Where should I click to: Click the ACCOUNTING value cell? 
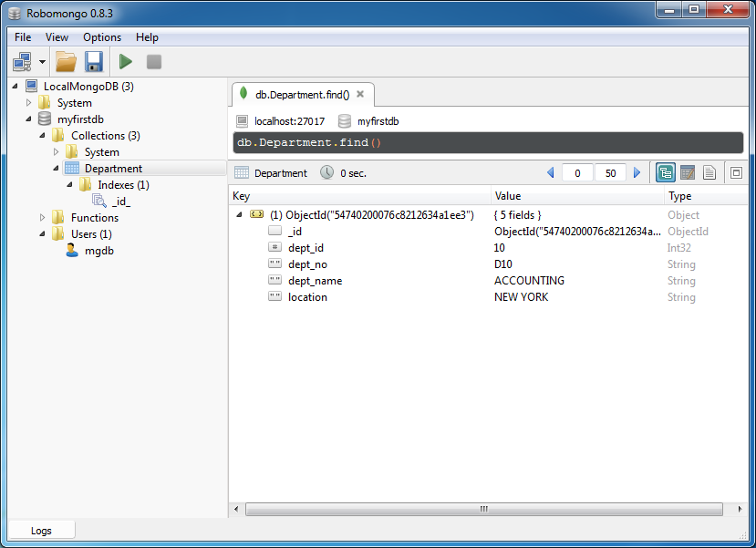tap(529, 281)
